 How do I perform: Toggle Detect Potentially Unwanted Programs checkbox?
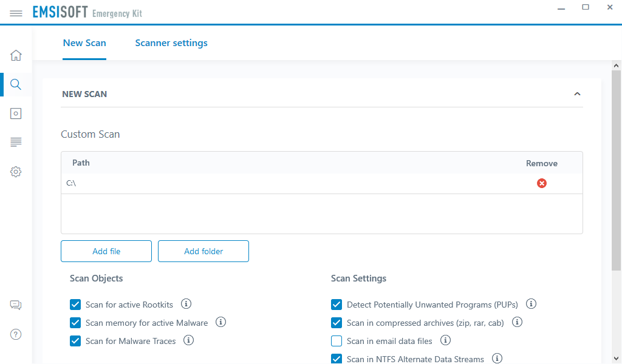tap(337, 305)
